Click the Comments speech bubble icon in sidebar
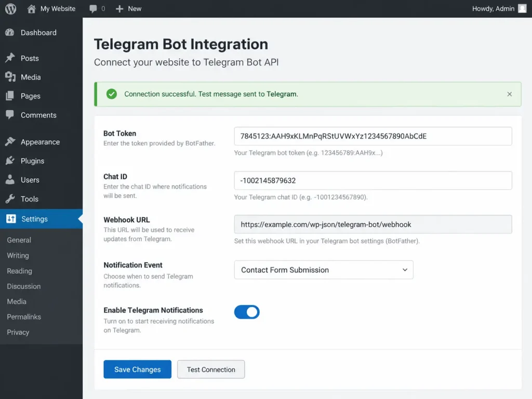The height and width of the screenshot is (399, 532). 10,115
